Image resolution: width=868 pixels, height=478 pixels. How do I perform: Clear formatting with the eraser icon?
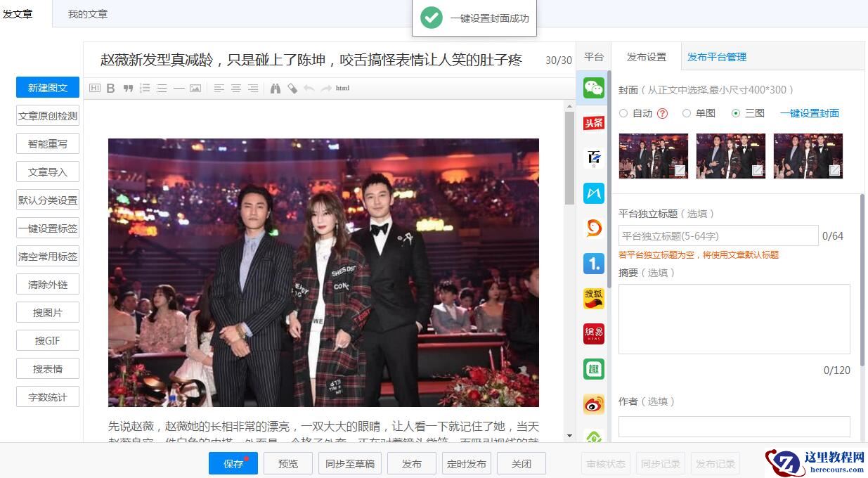[292, 88]
